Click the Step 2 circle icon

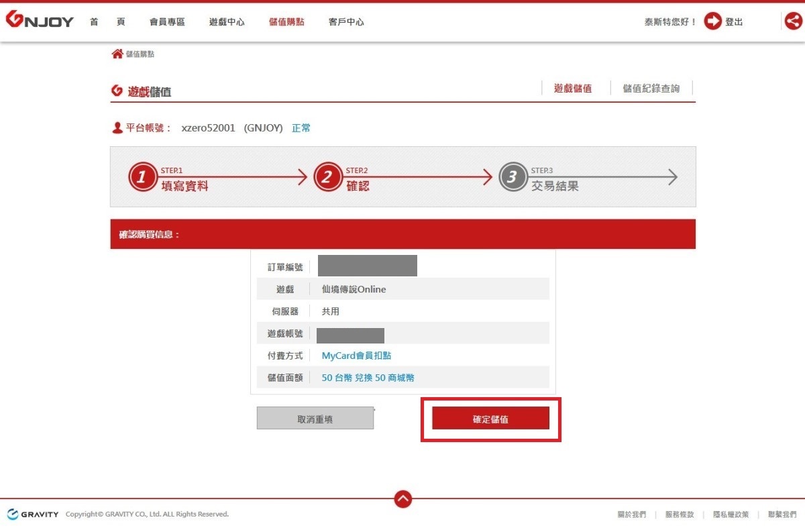click(x=327, y=178)
